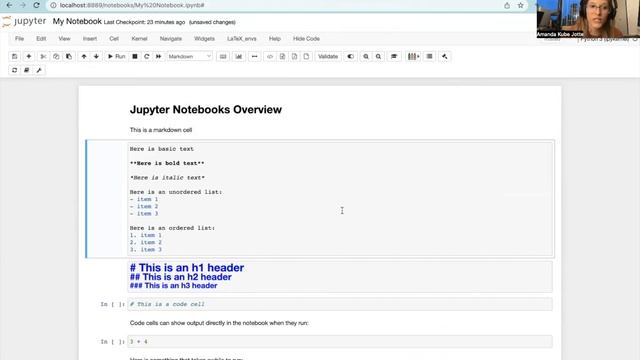Viewport: 640px width, 360px height.
Task: Open the command palette keyboard icon
Action: (223, 56)
